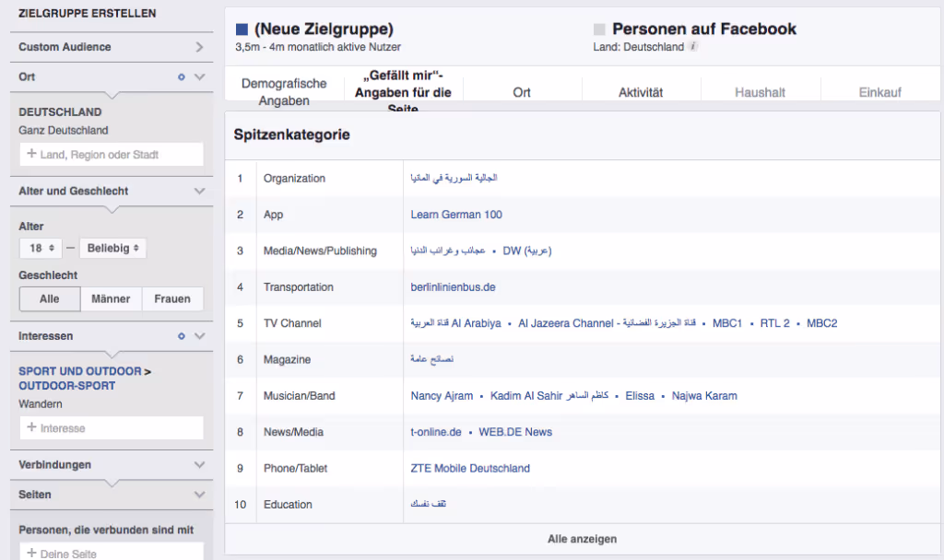Viewport: 944px width, 560px height.
Task: Switch to Demografische Angaben tab
Action: point(284,92)
